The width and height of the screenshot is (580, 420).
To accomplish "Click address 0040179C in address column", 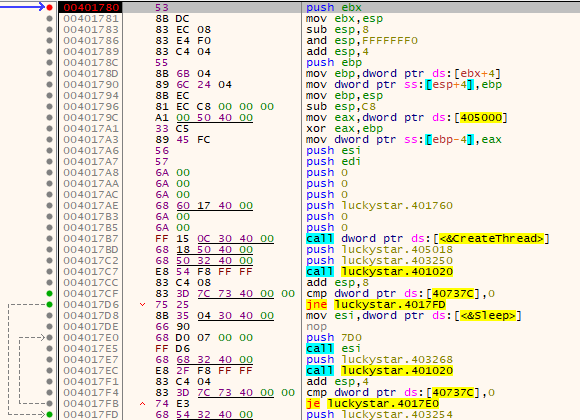I will coord(91,118).
